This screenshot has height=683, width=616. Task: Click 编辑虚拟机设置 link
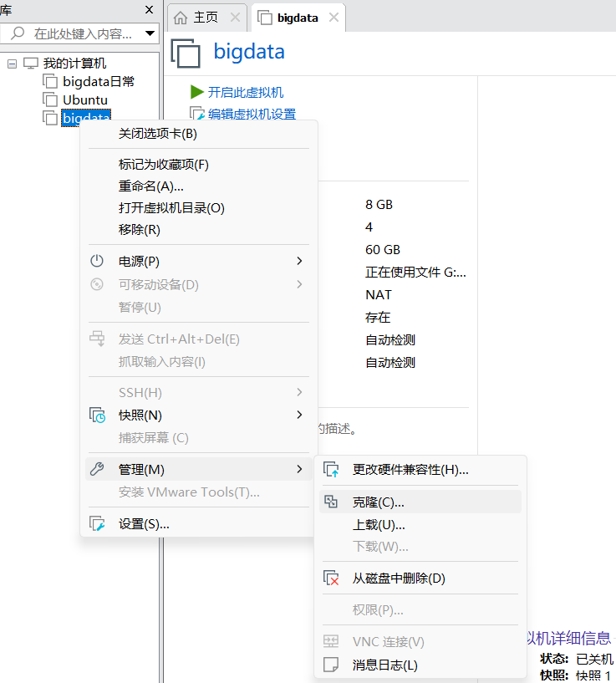[252, 114]
